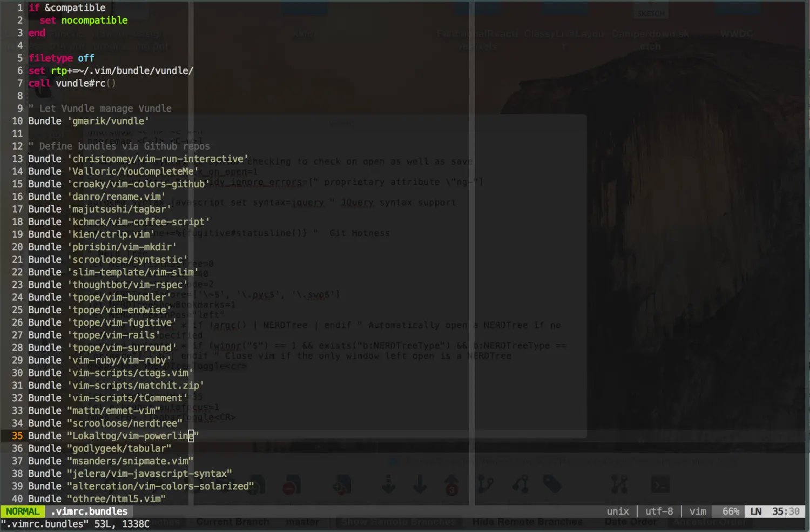Click the utf-8 encoding status segment

tap(659, 511)
